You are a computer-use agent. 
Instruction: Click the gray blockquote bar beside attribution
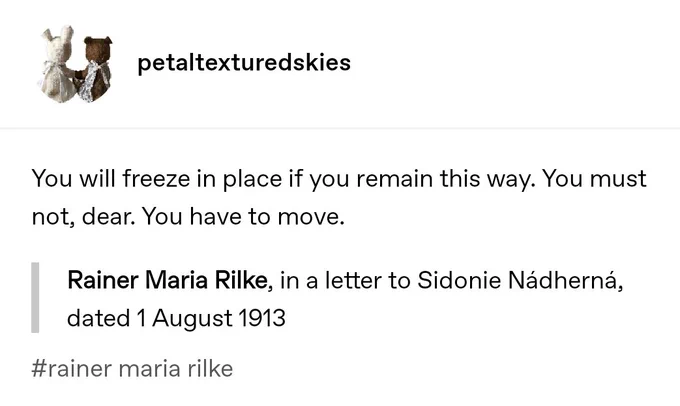coord(35,298)
